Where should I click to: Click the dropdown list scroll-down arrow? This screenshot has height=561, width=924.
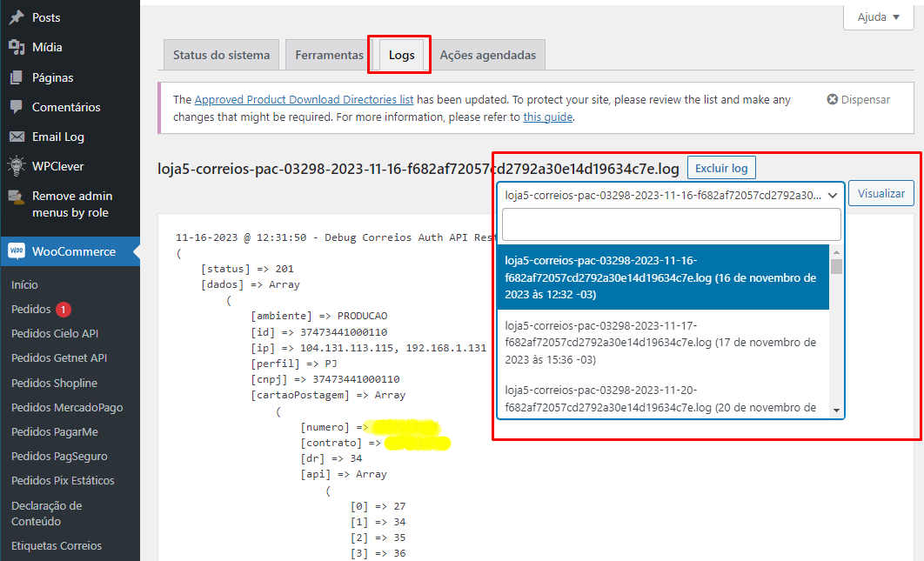coord(836,411)
